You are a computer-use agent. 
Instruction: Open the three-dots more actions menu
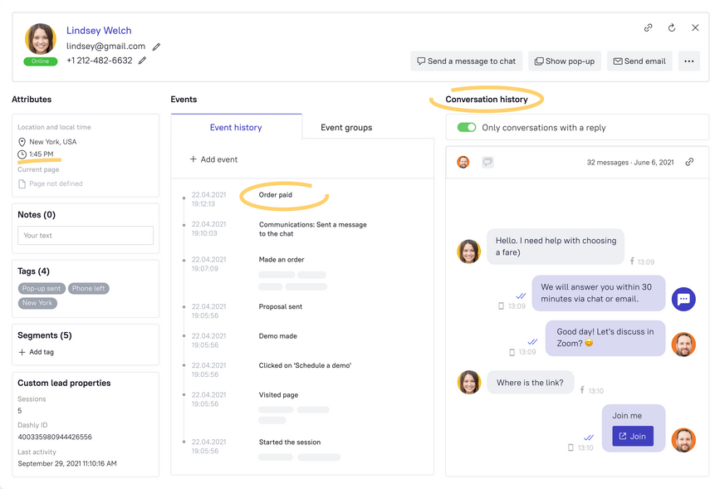(x=689, y=61)
